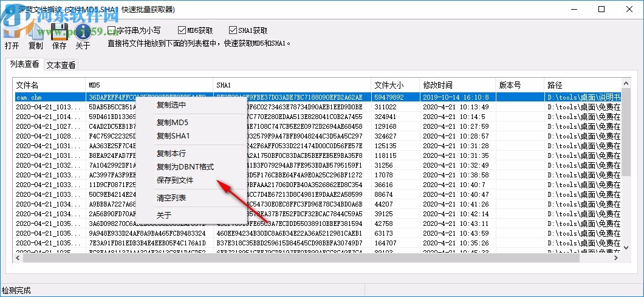The height and width of the screenshot is (297, 644).
Task: Click file size 31256
Action: [384, 166]
